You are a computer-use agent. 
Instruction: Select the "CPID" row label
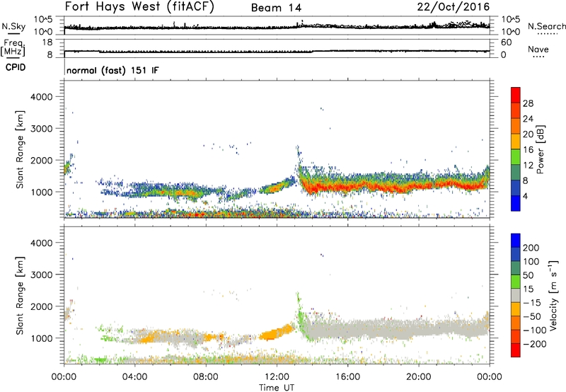tap(16, 67)
